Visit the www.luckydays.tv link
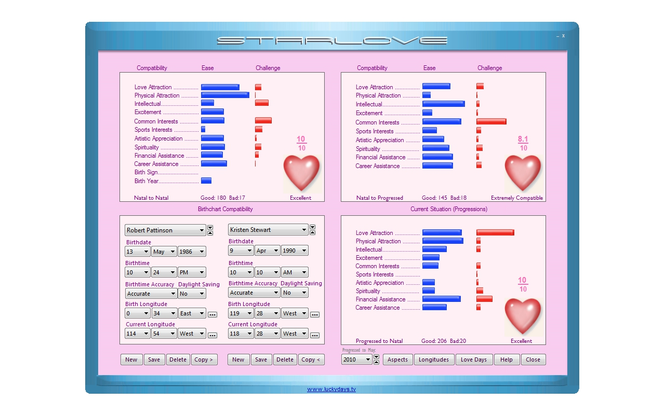This screenshot has width=665, height=415. click(331, 389)
